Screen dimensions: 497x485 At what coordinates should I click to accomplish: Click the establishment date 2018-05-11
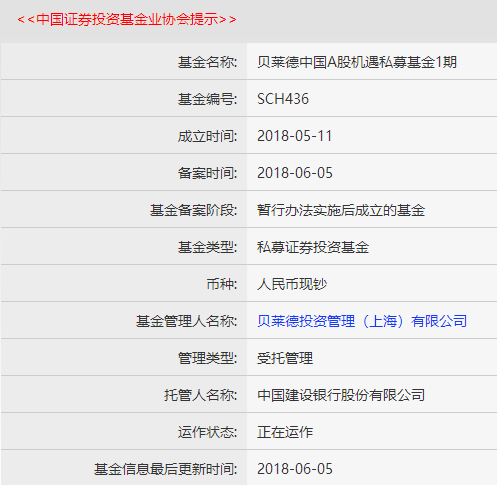coord(295,136)
